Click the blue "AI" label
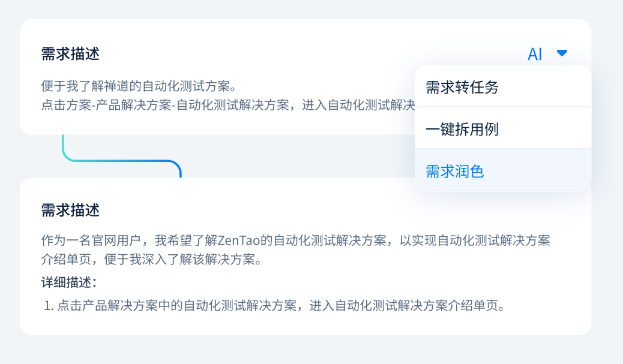The width and height of the screenshot is (623, 364). (535, 55)
